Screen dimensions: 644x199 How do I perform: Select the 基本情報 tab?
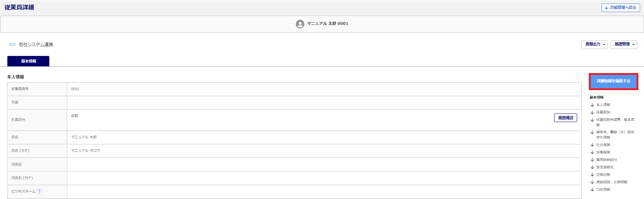click(x=28, y=61)
